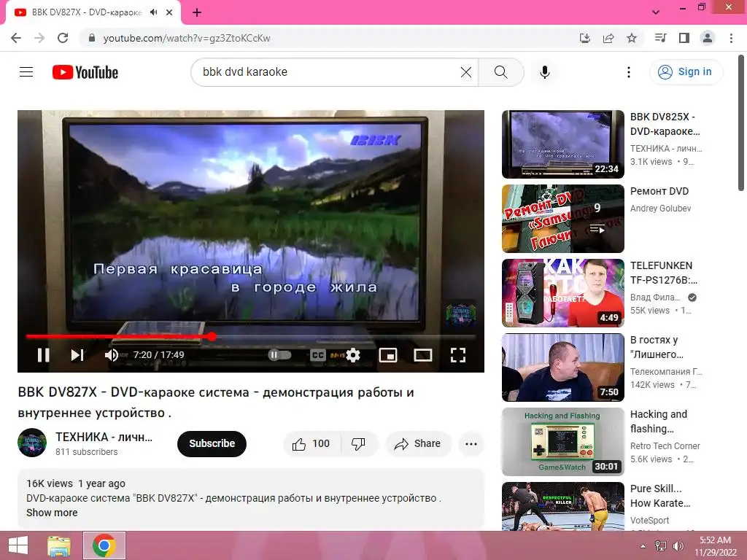
Task: Open the Pure Skill... How Karate video title
Action: coord(660,496)
